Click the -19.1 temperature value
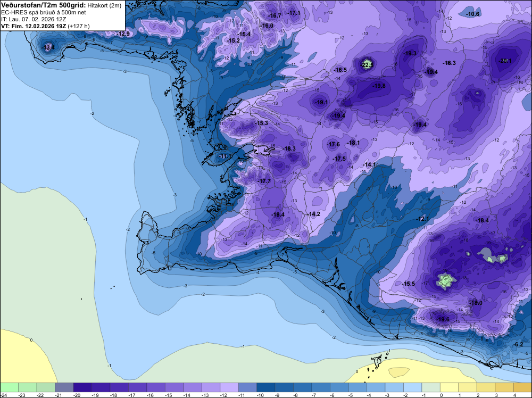Screen dimensions: 532x398 pyautogui.click(x=321, y=102)
